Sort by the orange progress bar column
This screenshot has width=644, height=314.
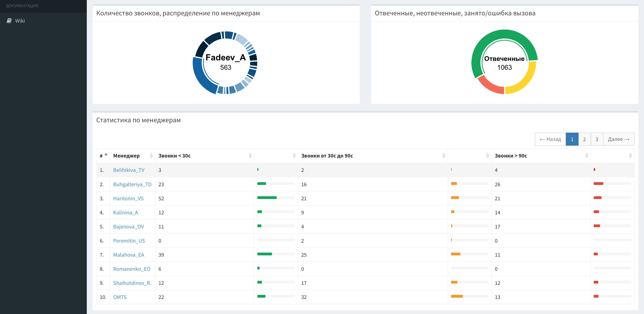pos(470,156)
